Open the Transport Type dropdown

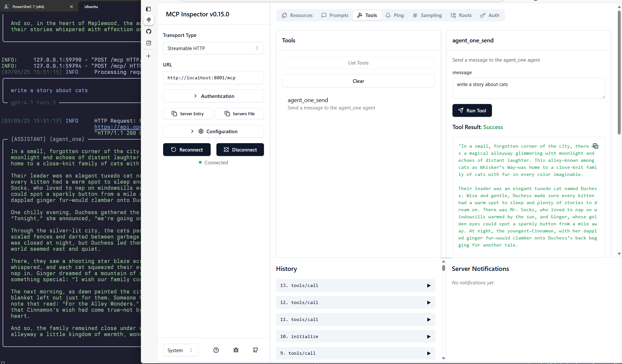(213, 48)
